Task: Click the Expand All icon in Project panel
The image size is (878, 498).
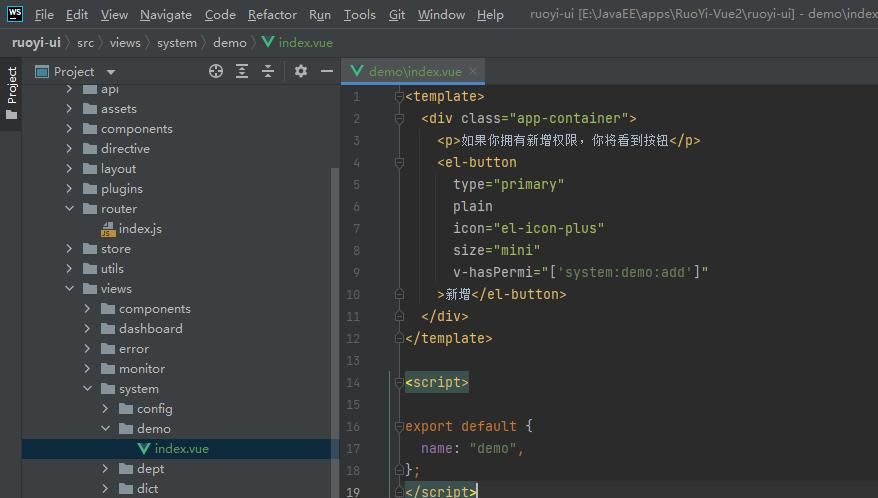Action: 242,71
